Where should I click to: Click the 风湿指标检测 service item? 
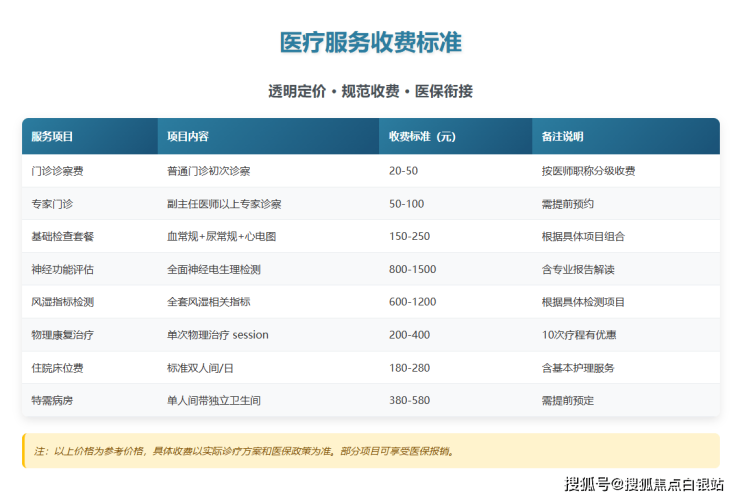[62, 302]
